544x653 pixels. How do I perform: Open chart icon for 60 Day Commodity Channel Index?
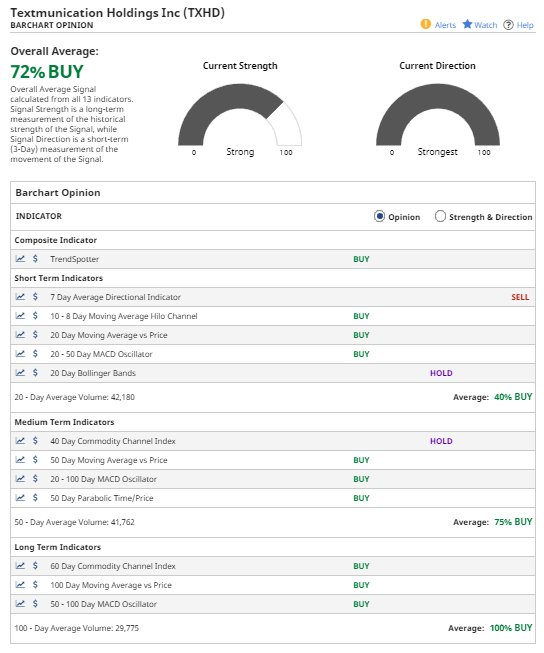coord(20,566)
